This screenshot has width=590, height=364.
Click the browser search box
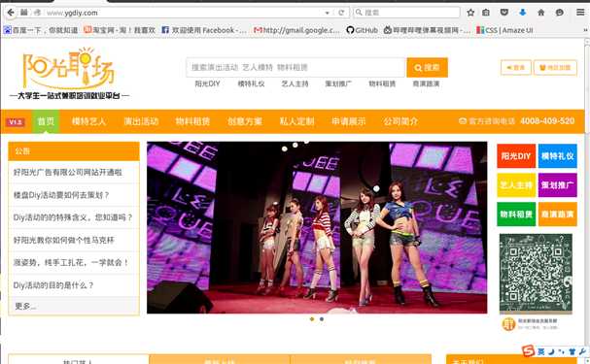(406, 13)
